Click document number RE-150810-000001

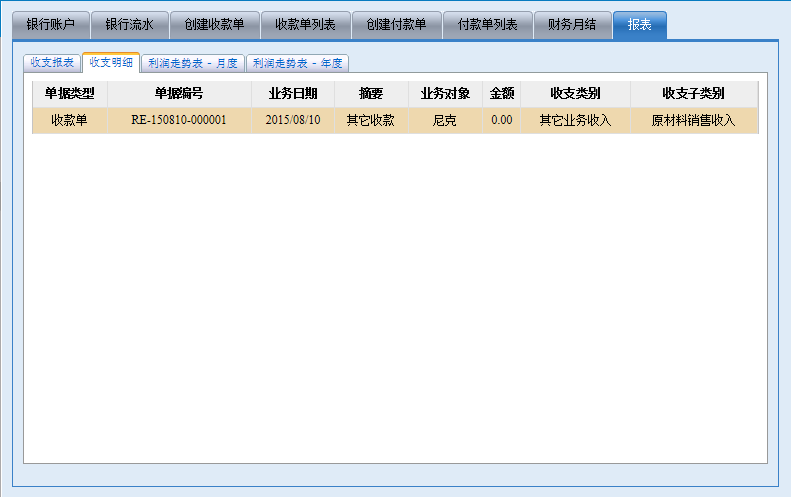point(179,120)
